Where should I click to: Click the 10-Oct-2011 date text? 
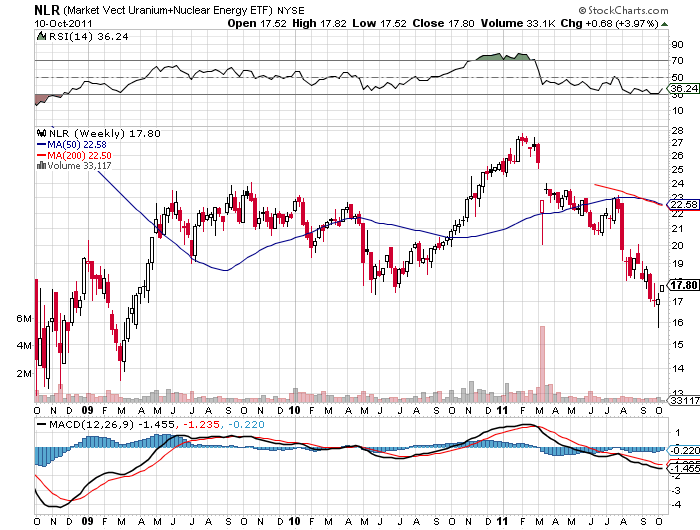point(63,24)
